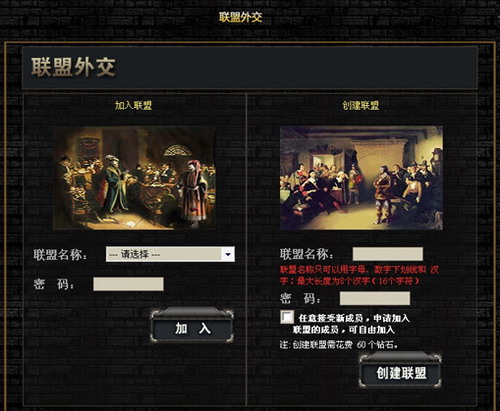Focus the create-alliance 联盟名称 input field
The image size is (500, 411).
click(x=388, y=254)
